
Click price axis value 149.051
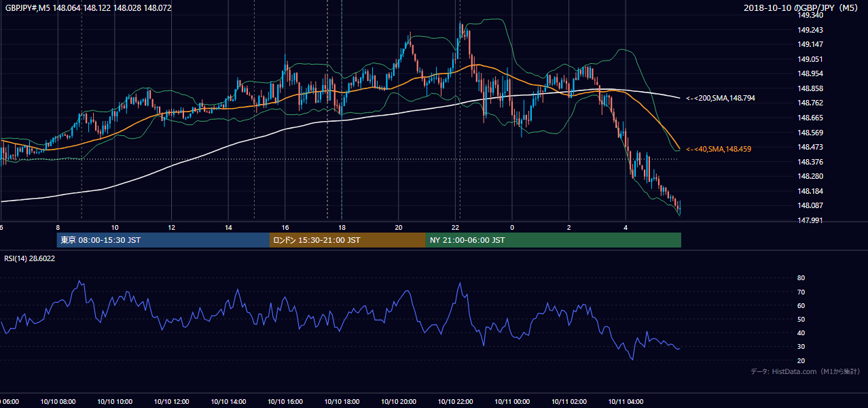810,59
